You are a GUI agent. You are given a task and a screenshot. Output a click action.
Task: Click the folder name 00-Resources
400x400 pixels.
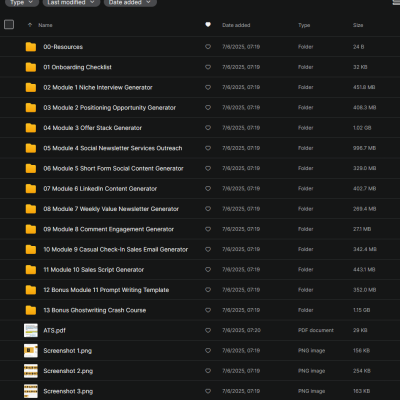click(63, 47)
